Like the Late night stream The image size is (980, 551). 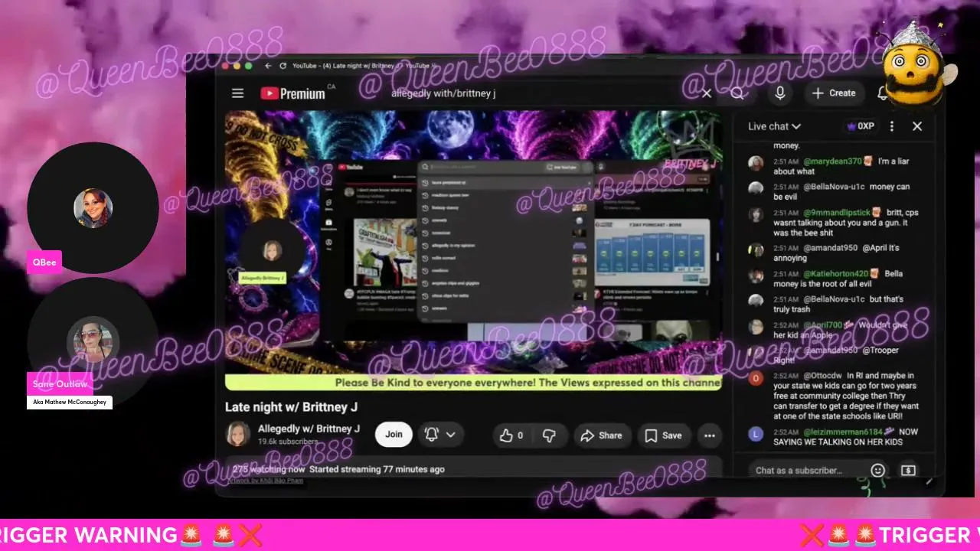[x=511, y=435]
